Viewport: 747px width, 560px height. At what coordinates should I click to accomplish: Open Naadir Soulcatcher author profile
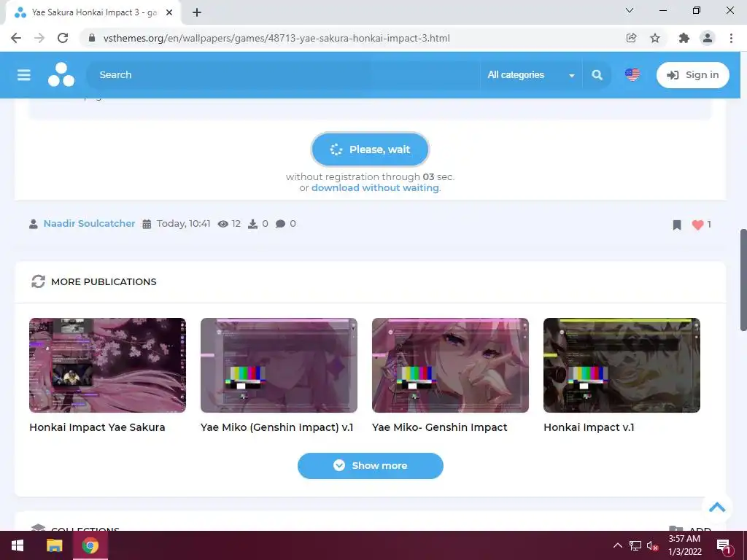89,223
